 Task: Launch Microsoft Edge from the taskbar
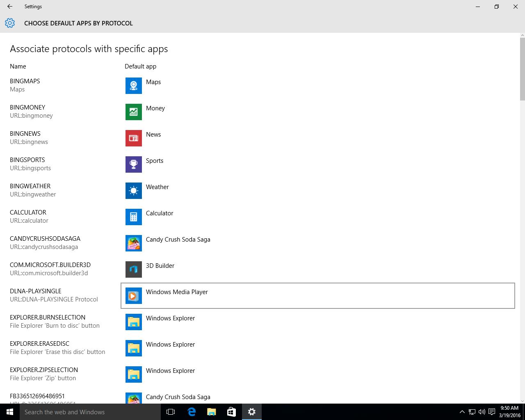point(191,412)
